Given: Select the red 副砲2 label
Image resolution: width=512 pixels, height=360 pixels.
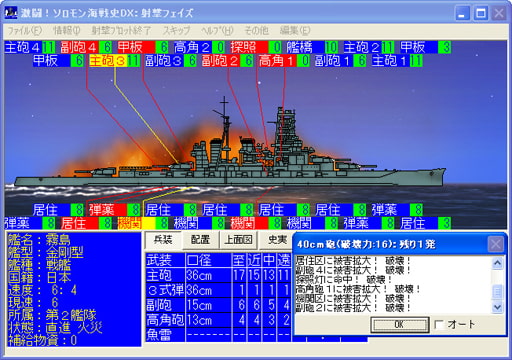Looking at the screenshot, I should 228,61.
